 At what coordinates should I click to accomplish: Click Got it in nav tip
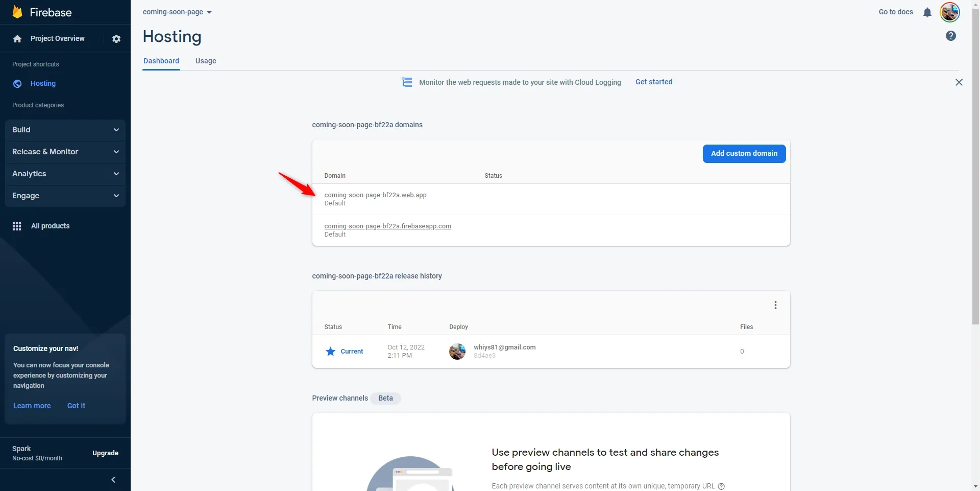pos(76,406)
